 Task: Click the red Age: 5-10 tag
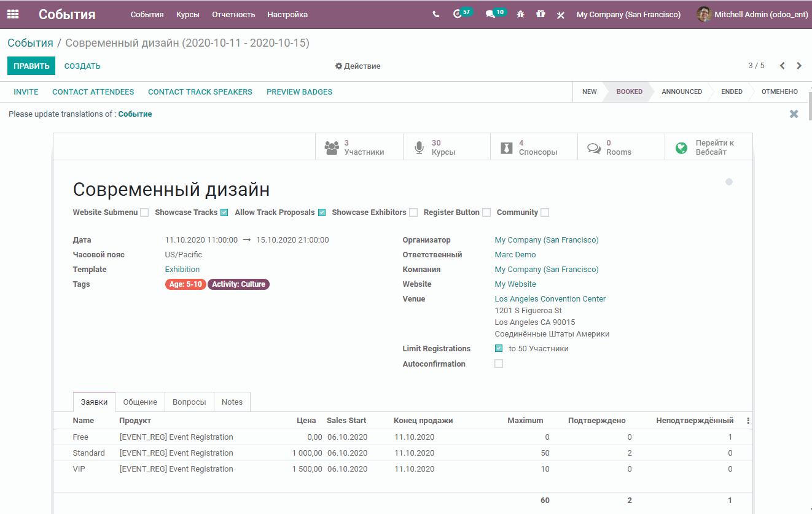coord(185,284)
